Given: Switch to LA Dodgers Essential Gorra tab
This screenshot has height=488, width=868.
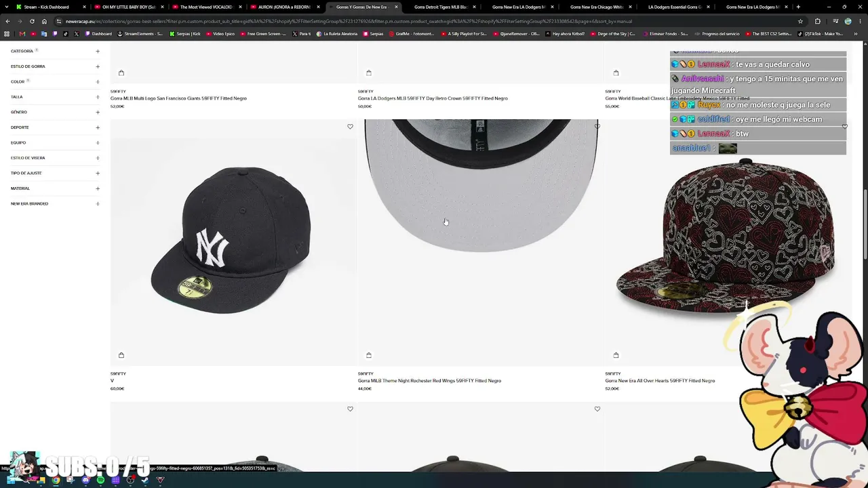Looking at the screenshot, I should pos(674,7).
